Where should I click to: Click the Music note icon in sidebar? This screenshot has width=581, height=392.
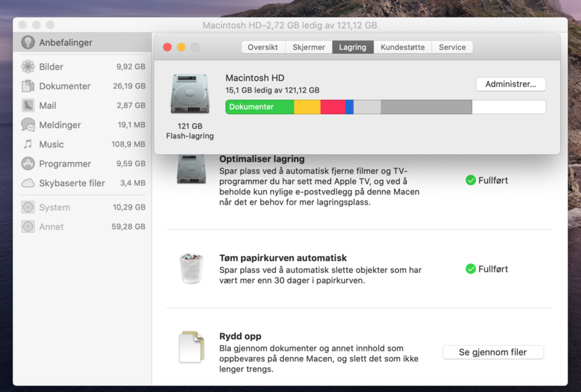point(28,144)
